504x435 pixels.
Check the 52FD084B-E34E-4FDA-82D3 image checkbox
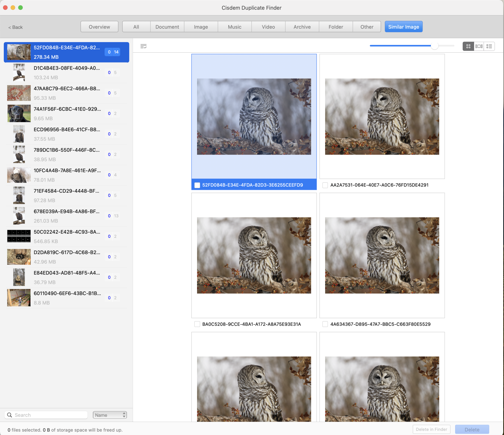point(197,185)
